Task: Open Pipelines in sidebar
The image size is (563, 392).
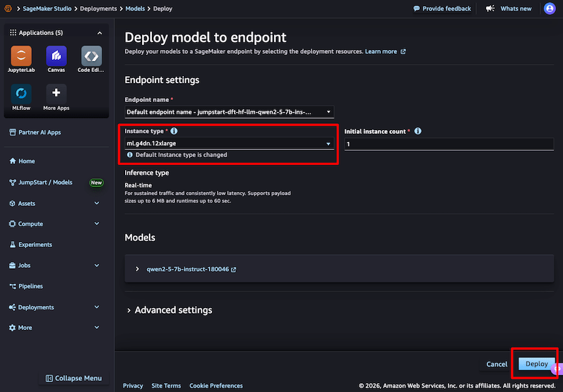Action: pyautogui.click(x=26, y=286)
